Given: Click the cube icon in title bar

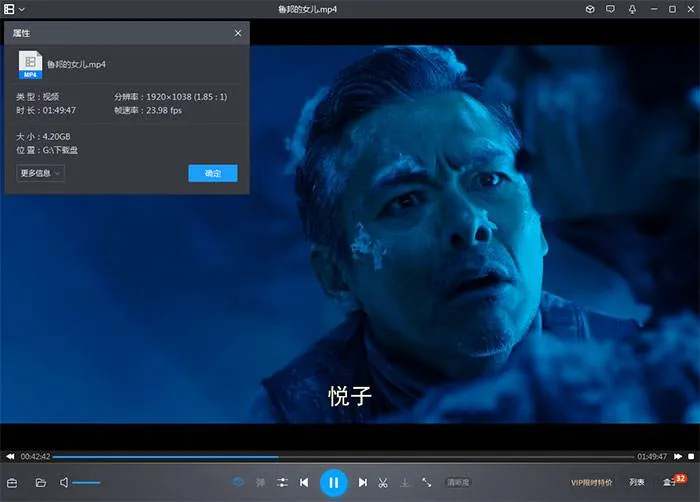Looking at the screenshot, I should point(590,9).
